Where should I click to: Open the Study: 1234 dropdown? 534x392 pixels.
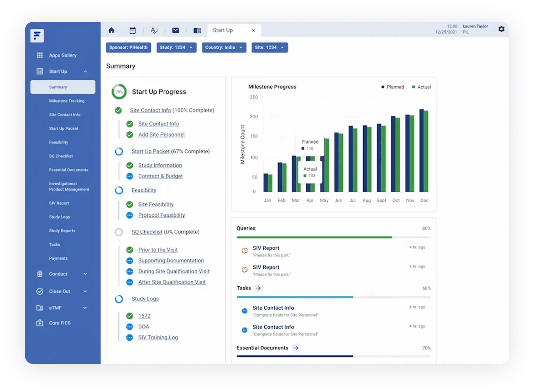[177, 47]
